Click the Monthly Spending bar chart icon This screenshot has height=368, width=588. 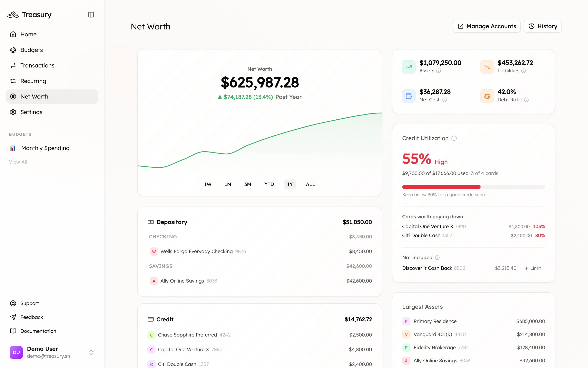[x=13, y=148]
